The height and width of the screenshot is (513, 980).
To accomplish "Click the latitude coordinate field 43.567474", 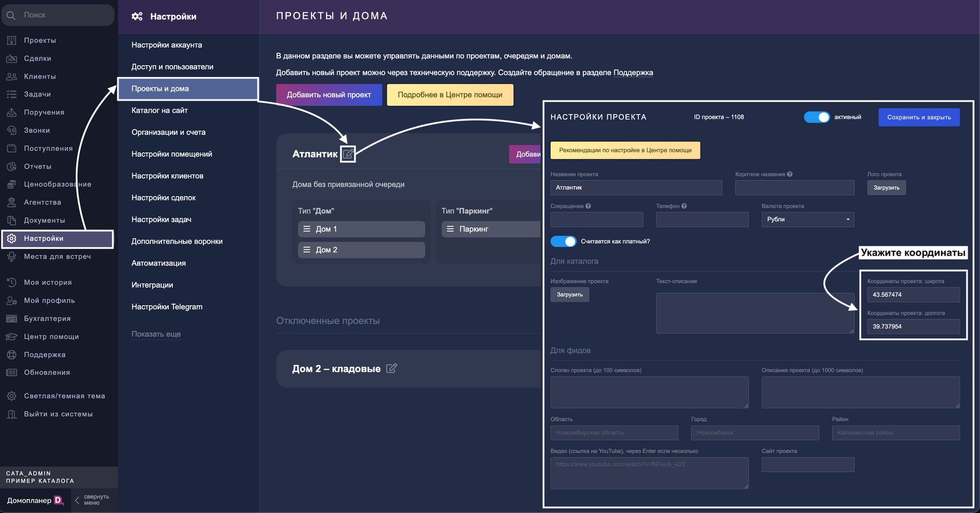I will [913, 295].
